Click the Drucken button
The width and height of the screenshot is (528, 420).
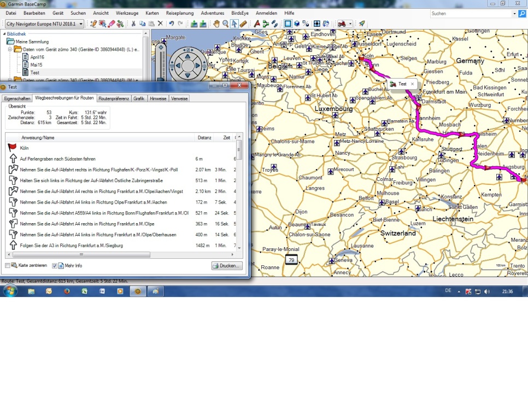click(x=226, y=266)
